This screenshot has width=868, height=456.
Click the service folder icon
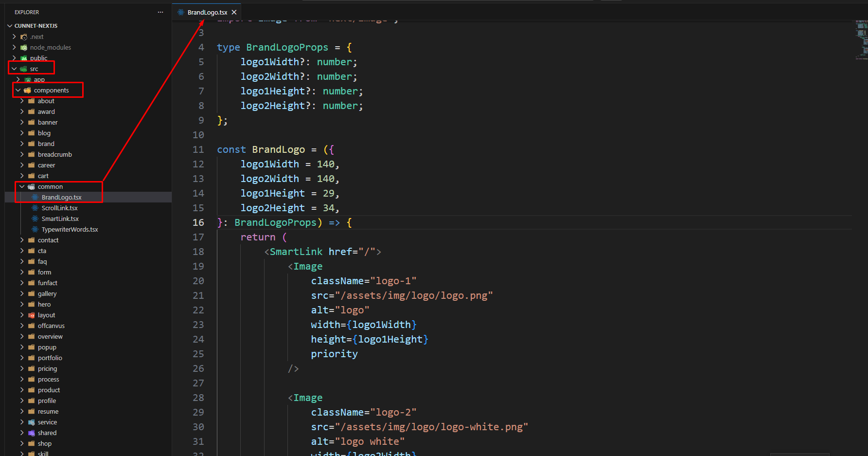pyautogui.click(x=32, y=422)
